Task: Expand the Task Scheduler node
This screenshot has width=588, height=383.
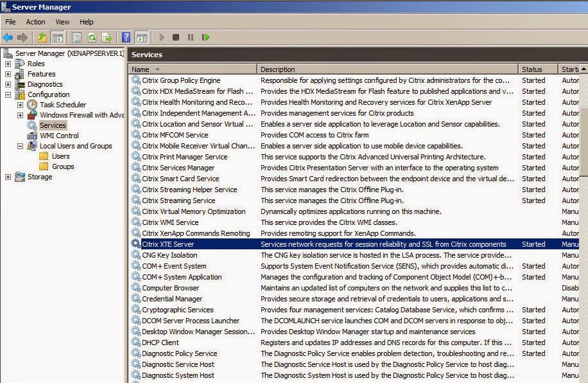Action: point(20,105)
